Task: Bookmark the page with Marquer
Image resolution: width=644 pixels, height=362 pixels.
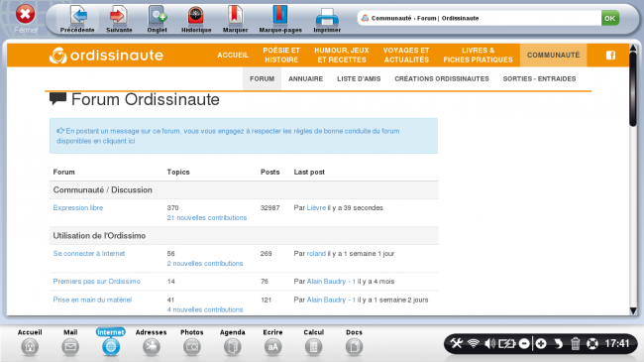Action: pos(235,19)
